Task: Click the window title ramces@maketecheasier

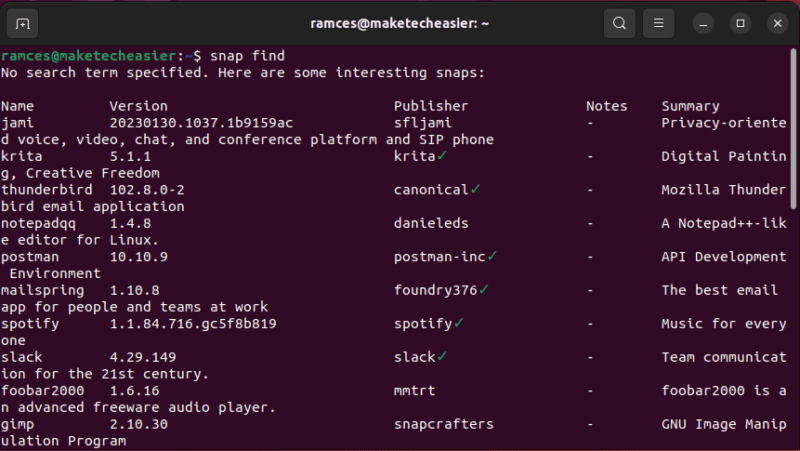Action: [x=399, y=23]
